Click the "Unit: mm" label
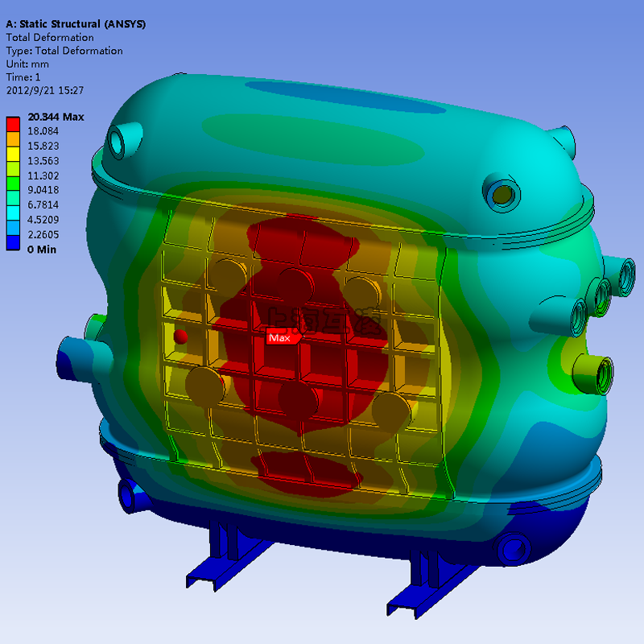This screenshot has height=644, width=644. tap(27, 64)
